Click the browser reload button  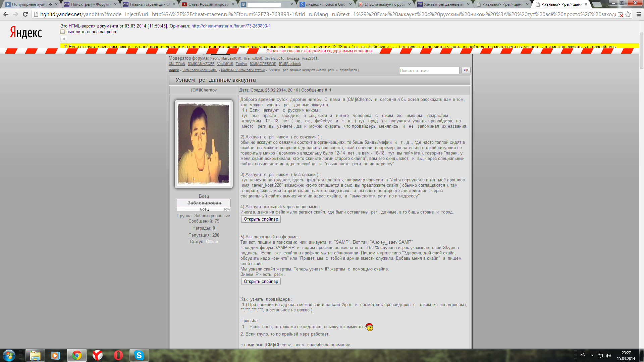pos(25,14)
